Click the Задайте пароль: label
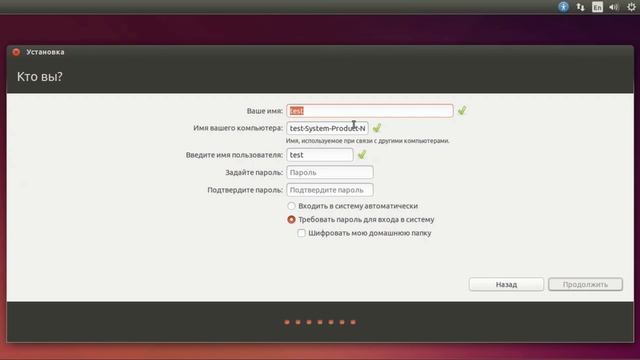640x360 pixels. [254, 173]
